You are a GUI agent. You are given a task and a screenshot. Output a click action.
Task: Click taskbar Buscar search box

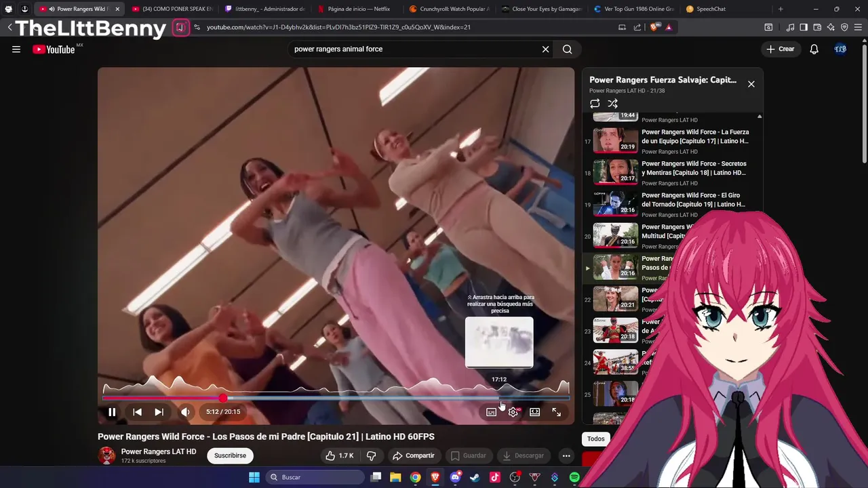314,477
